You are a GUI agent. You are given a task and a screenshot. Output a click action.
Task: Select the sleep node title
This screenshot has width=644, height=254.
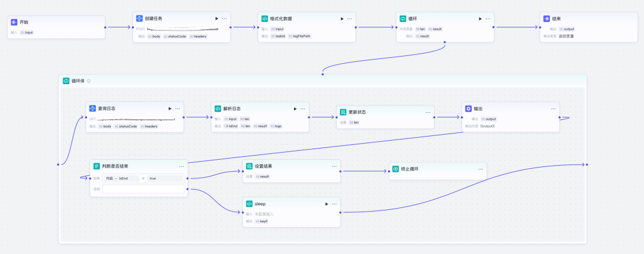[260, 204]
